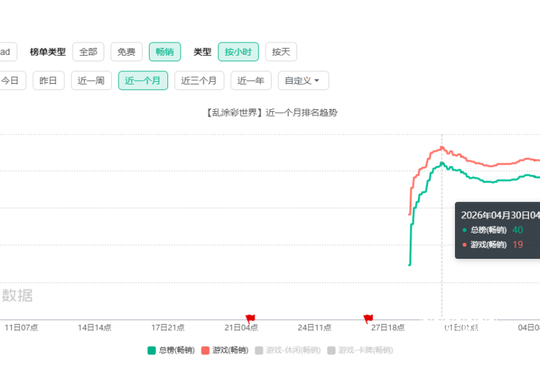Screen dimensions: 540x370
Task: Click the 24日11点 axis label
Action: click(314, 327)
